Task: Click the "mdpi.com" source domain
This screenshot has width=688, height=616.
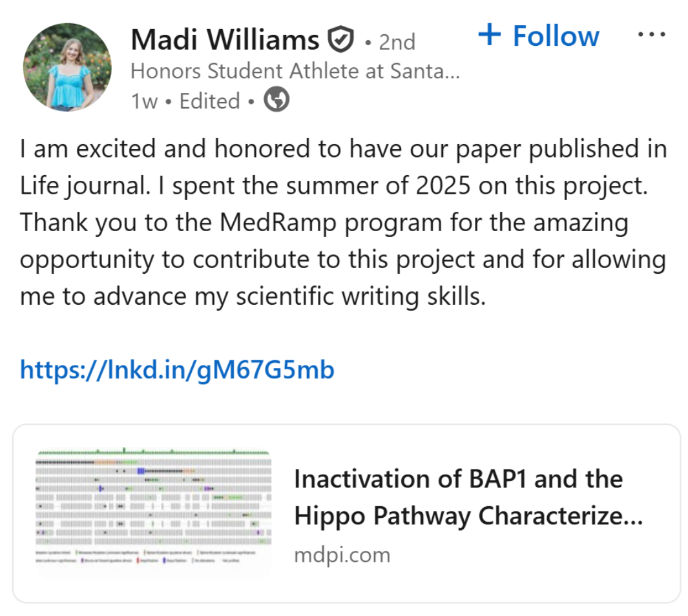Action: pyautogui.click(x=342, y=555)
